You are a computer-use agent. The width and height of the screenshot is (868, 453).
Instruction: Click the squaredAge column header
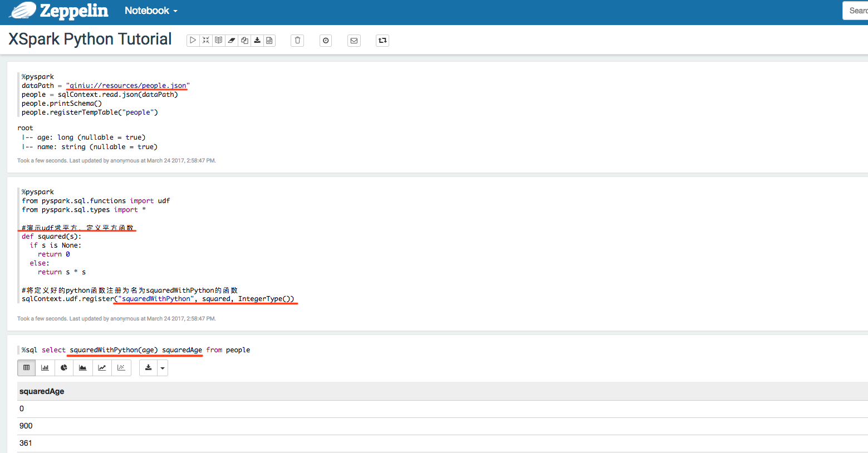click(42, 391)
